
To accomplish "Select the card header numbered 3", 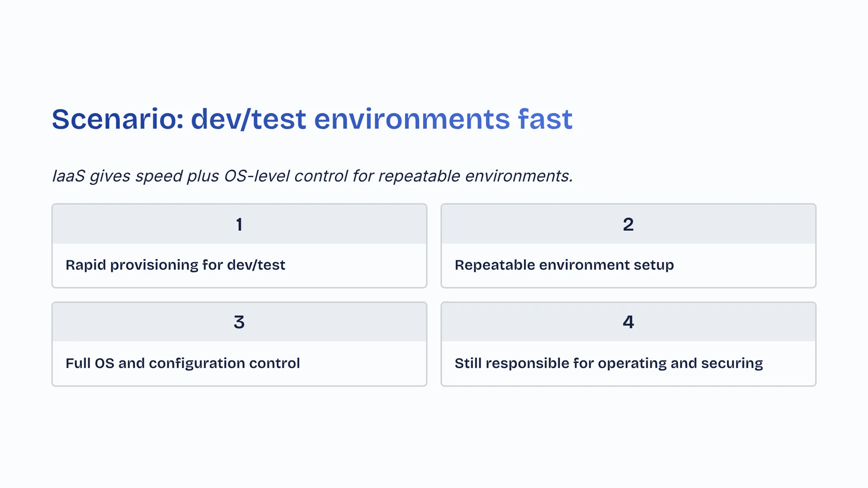I will [239, 322].
